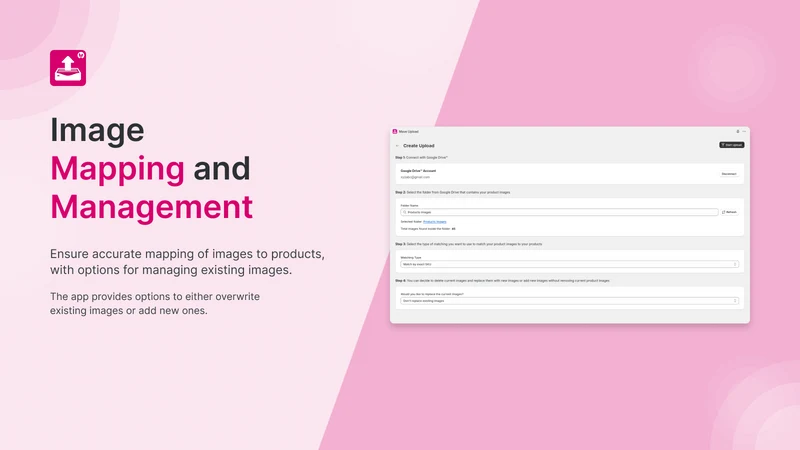The image size is (800, 450).
Task: Click the Google Drive Account label
Action: coord(418,171)
